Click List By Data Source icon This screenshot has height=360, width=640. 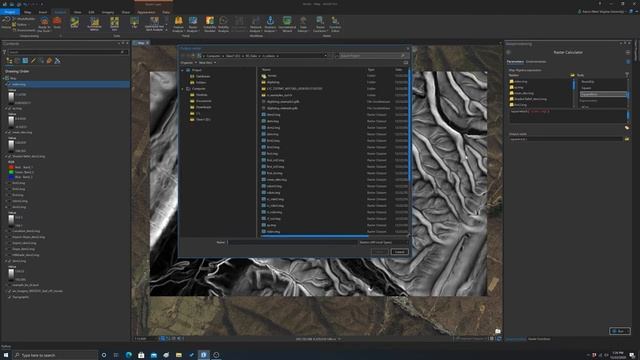click(17, 60)
